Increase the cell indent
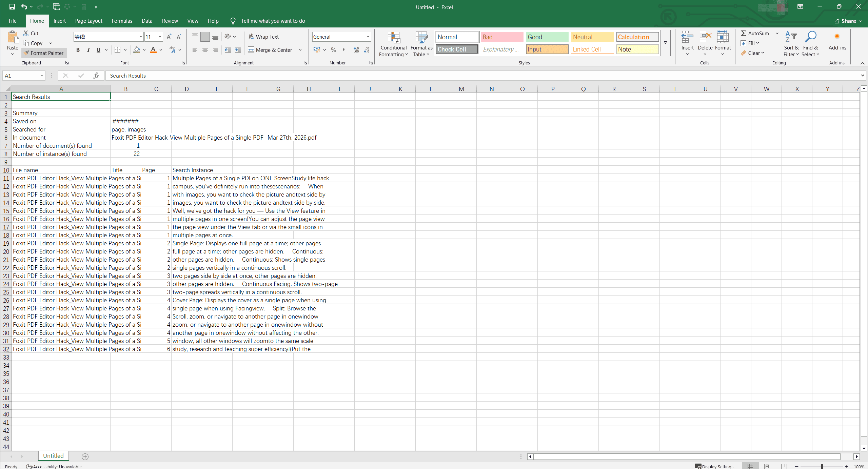 pos(238,50)
